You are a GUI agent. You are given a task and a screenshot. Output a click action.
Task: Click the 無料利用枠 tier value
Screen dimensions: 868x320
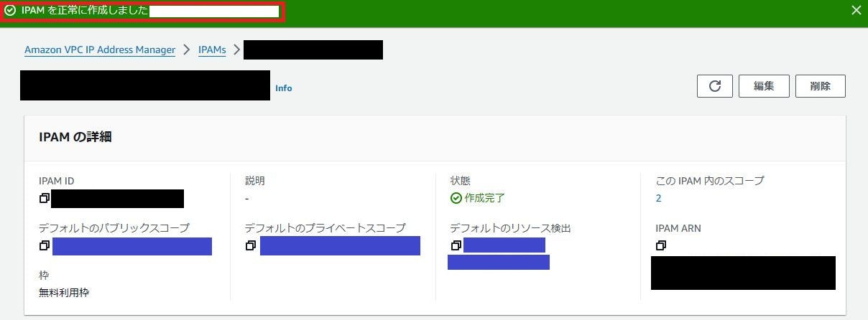pyautogui.click(x=64, y=292)
